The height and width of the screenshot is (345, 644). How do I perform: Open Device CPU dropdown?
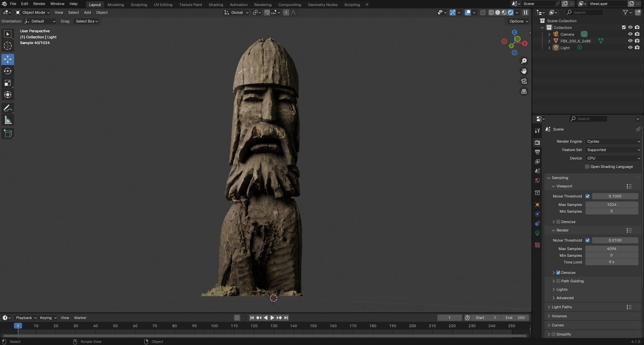pos(613,158)
